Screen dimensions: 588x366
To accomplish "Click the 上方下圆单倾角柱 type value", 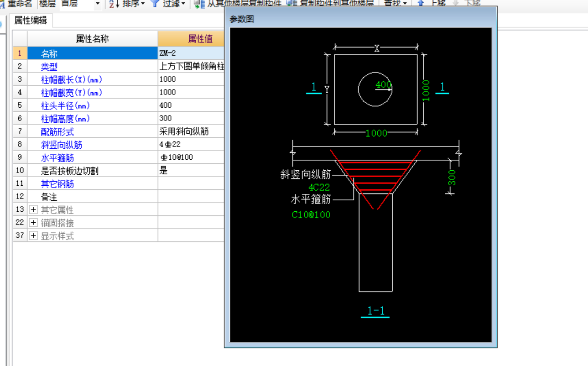I will pos(192,67).
